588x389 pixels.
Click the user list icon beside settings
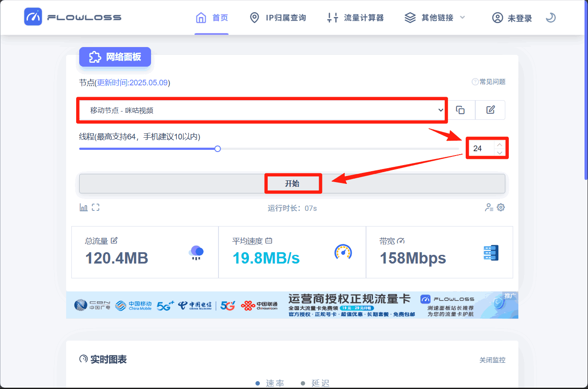point(489,207)
